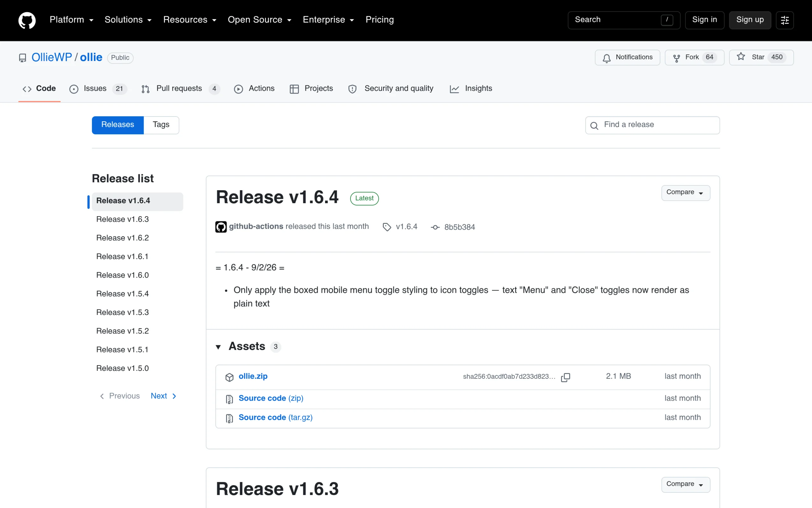Open the Security and quality tab
This screenshot has height=508, width=812.
391,88
